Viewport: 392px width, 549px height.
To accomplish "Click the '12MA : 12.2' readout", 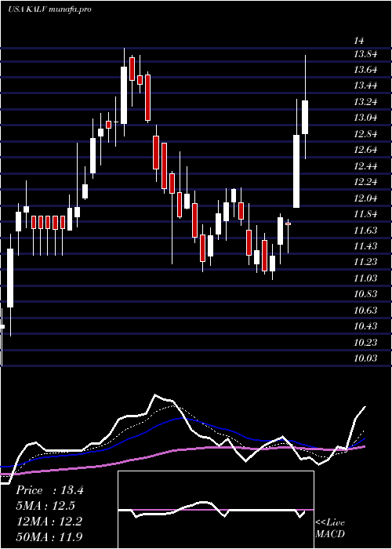I will click(49, 522).
